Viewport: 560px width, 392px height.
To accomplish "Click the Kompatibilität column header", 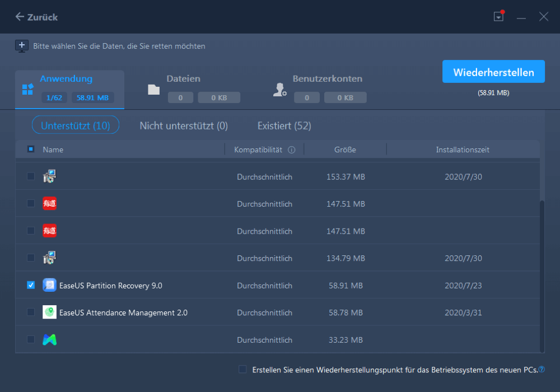I will 258,150.
